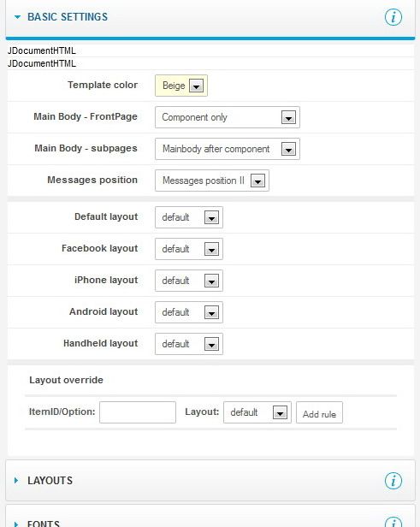Open the Default layout dropdown
This screenshot has width=420, height=527.
[189, 217]
